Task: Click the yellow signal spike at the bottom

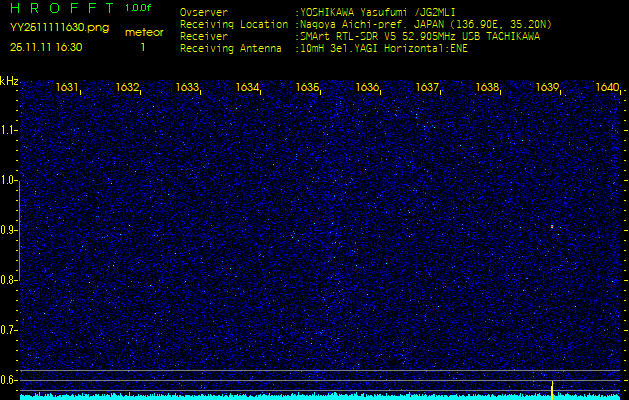Action: click(552, 388)
